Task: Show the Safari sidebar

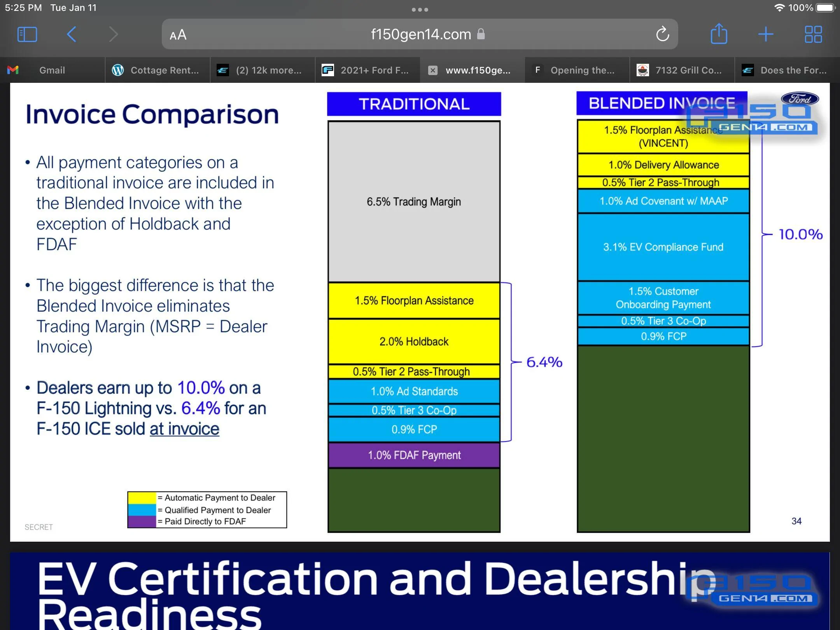Action: point(27,34)
